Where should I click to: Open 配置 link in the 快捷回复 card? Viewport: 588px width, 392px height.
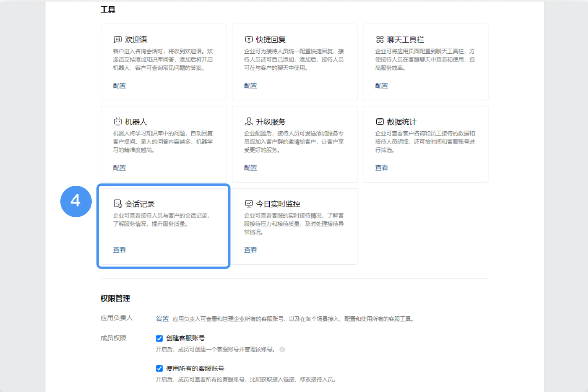[x=250, y=85]
